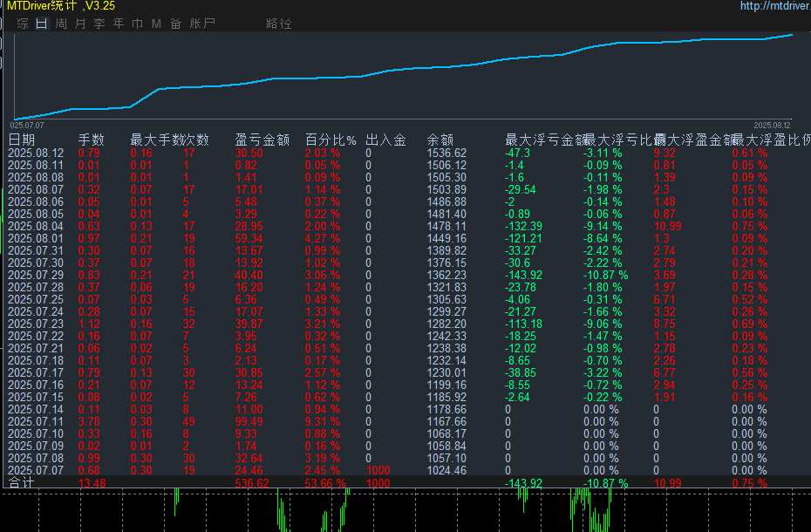Click floating loss percent -10.87 % in 2025.07.29 row

tap(606, 276)
